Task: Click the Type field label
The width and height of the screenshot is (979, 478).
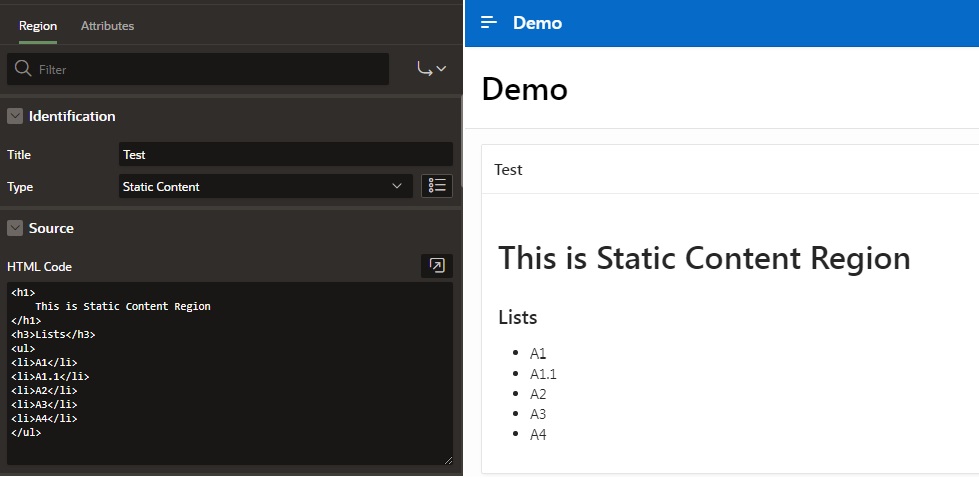Action: pyautogui.click(x=20, y=187)
